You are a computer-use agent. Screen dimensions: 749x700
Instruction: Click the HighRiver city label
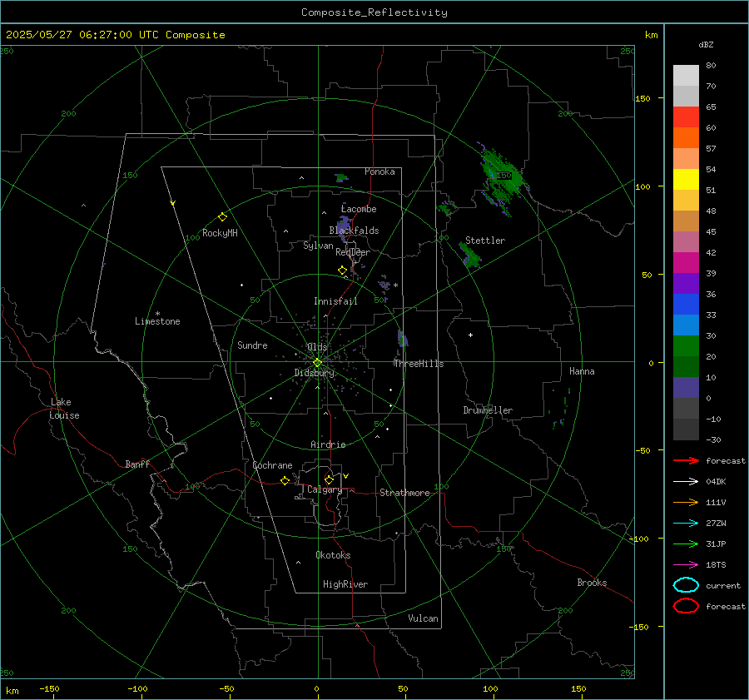coord(345,584)
